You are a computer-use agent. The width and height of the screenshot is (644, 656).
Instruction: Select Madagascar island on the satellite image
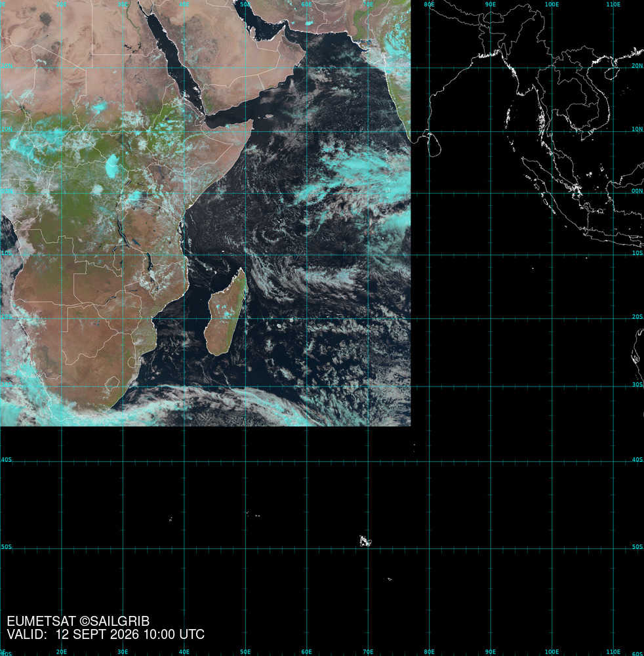226,313
